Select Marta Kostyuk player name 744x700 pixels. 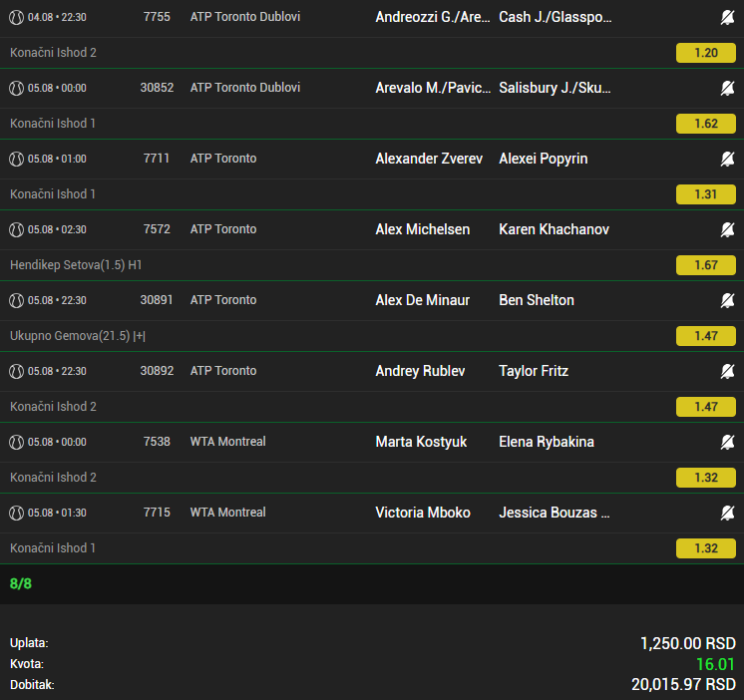[x=421, y=442]
